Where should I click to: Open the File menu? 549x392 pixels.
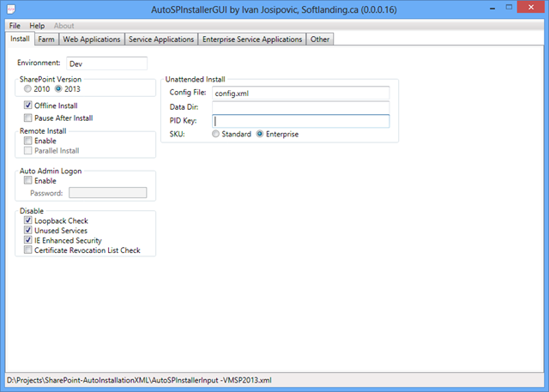[15, 26]
